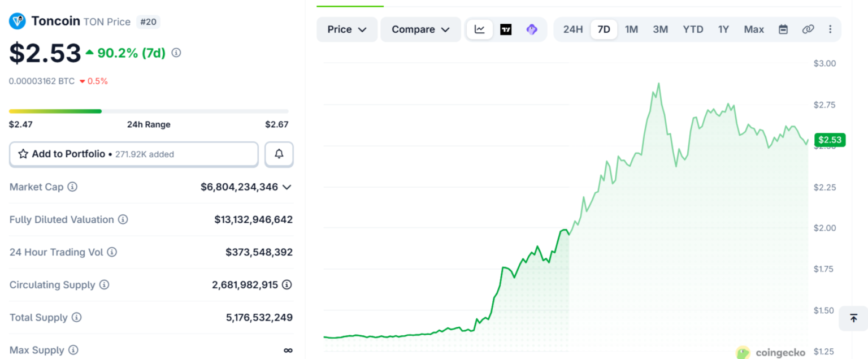The height and width of the screenshot is (359, 868).
Task: Select the YTD time range
Action: (x=693, y=29)
